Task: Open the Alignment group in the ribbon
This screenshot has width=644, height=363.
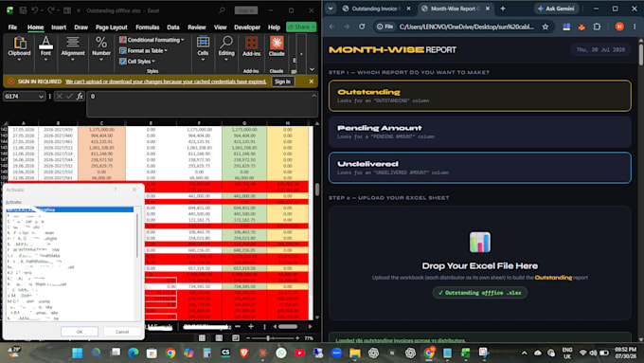Action: click(73, 48)
